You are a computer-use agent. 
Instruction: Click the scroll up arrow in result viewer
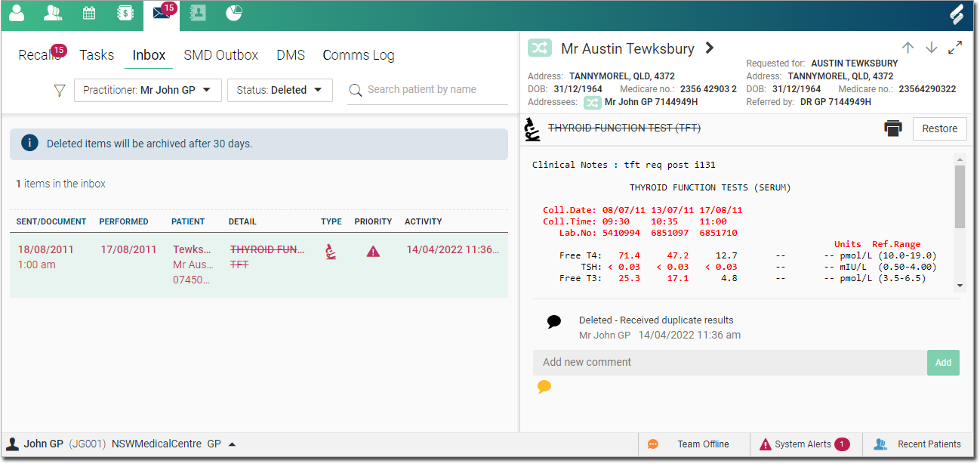point(960,159)
